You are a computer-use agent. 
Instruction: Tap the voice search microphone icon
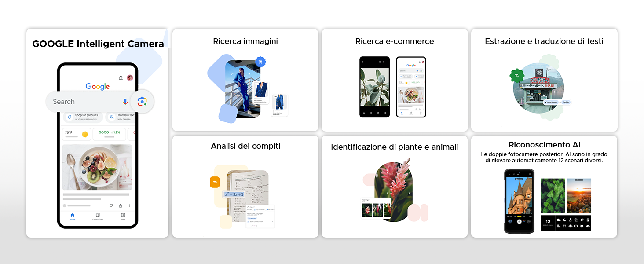pyautogui.click(x=125, y=102)
